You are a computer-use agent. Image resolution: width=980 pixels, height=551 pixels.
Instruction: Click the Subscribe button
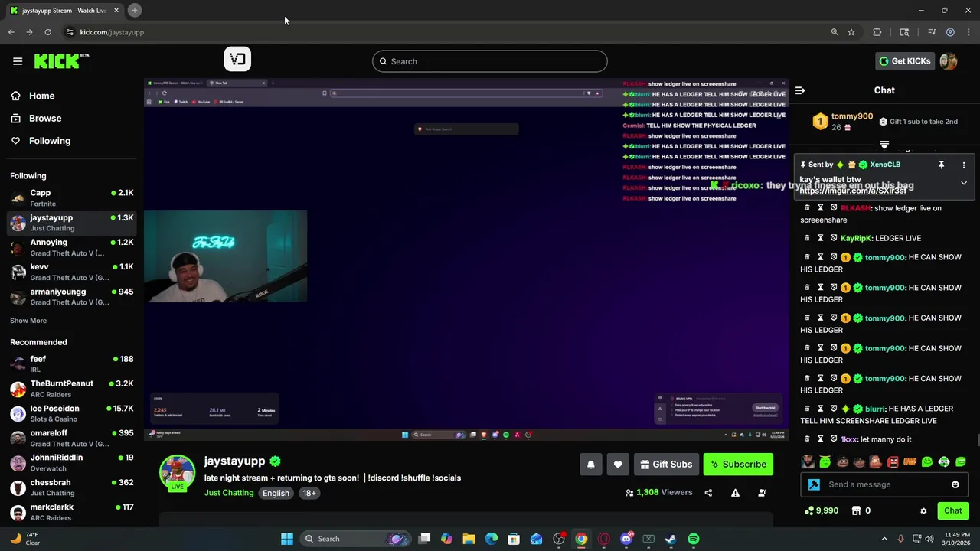click(x=738, y=465)
